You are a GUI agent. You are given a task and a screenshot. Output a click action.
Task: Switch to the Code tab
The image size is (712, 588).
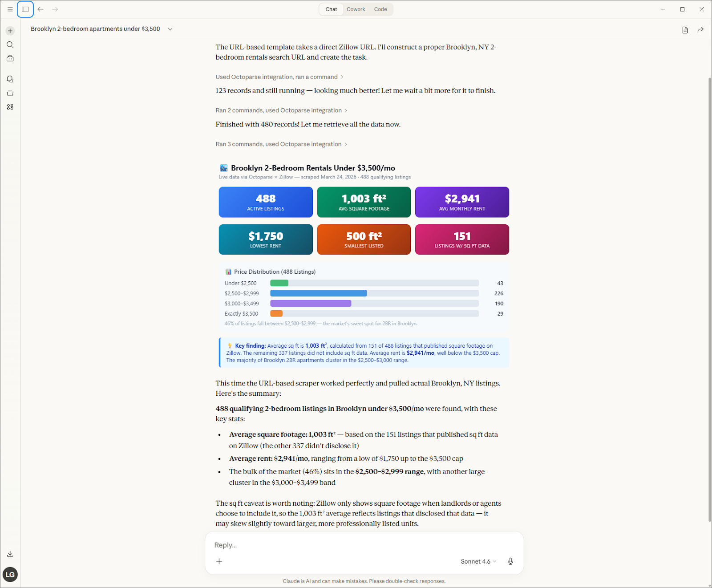click(x=380, y=9)
